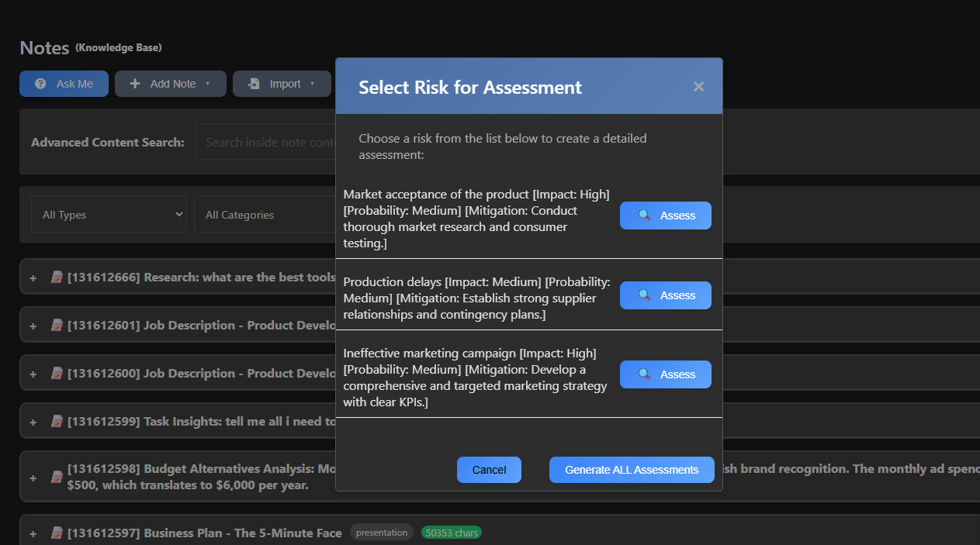Assess the Market acceptance risk
The width and height of the screenshot is (980, 545).
point(665,216)
